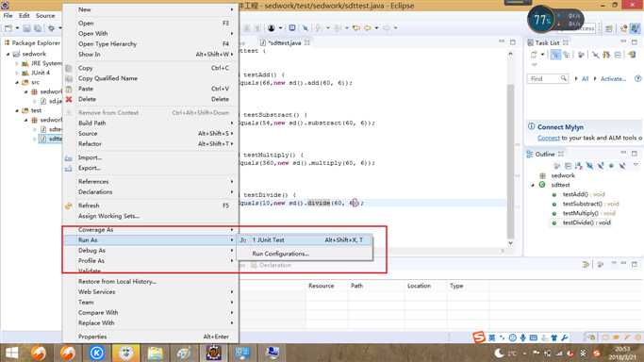Click the Find field in Task List

[x=548, y=78]
